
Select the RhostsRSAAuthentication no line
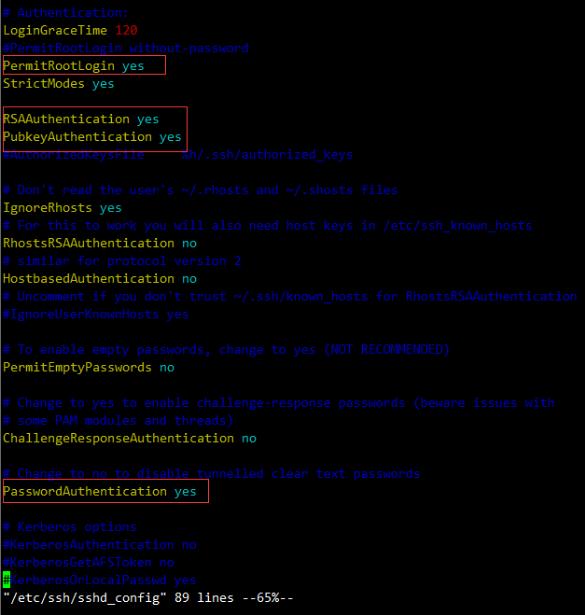(x=100, y=243)
